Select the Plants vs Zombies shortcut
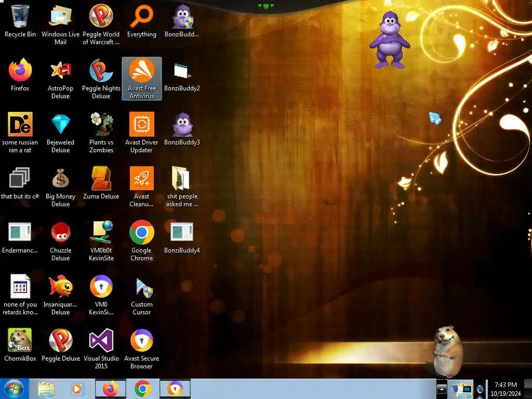 (101, 133)
